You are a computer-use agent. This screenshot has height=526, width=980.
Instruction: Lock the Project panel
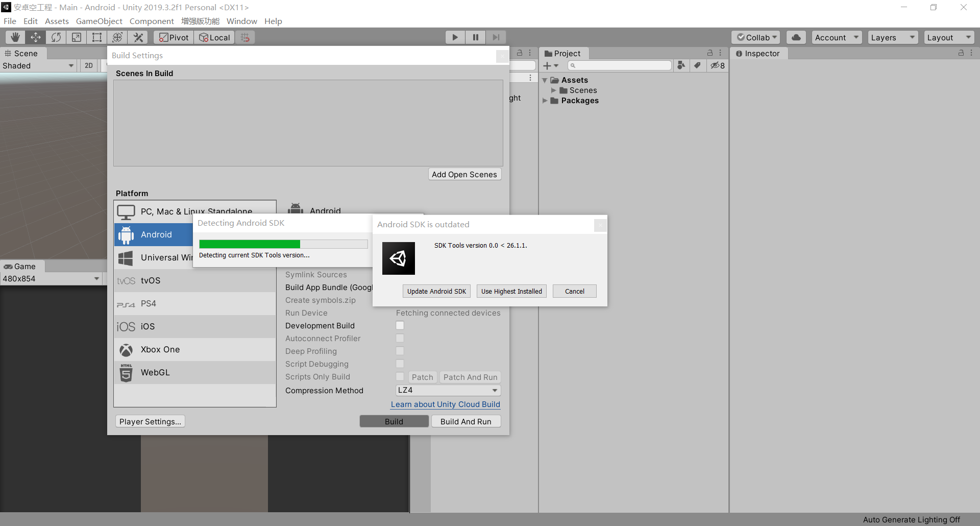709,53
